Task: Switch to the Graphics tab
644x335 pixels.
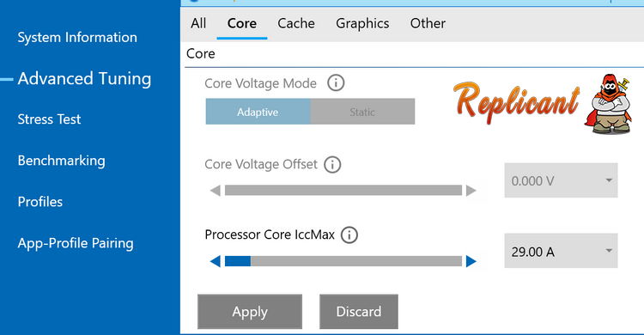Action: (x=362, y=23)
